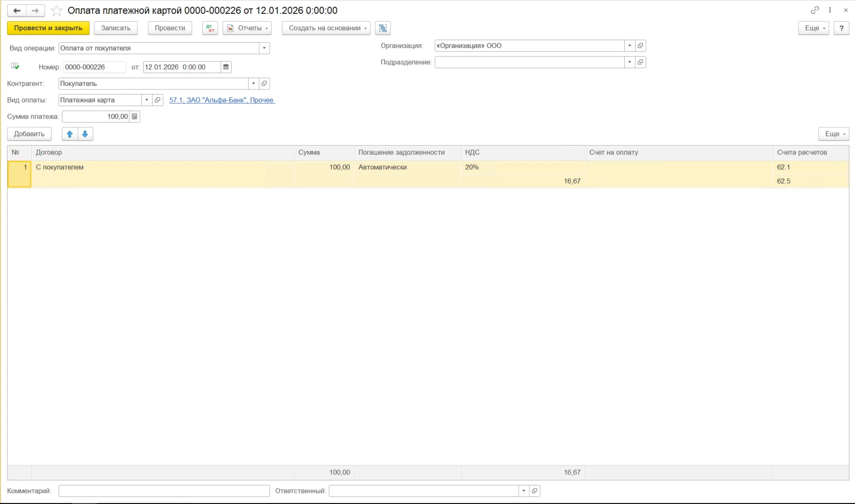This screenshot has height=504, width=855.
Task: Copy link to document icon
Action: [814, 10]
